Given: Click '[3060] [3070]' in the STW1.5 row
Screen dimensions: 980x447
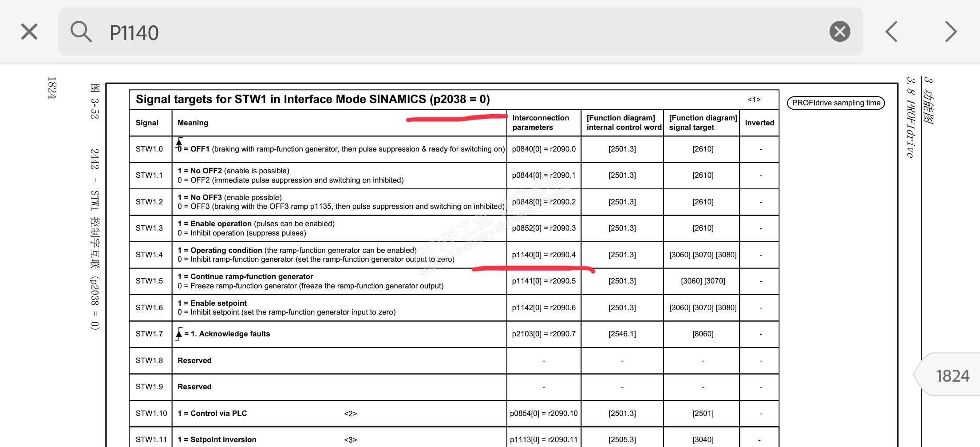Looking at the screenshot, I should [703, 281].
